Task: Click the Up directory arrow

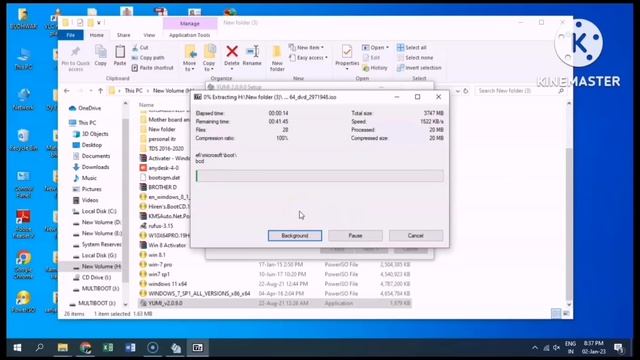Action: [100, 91]
